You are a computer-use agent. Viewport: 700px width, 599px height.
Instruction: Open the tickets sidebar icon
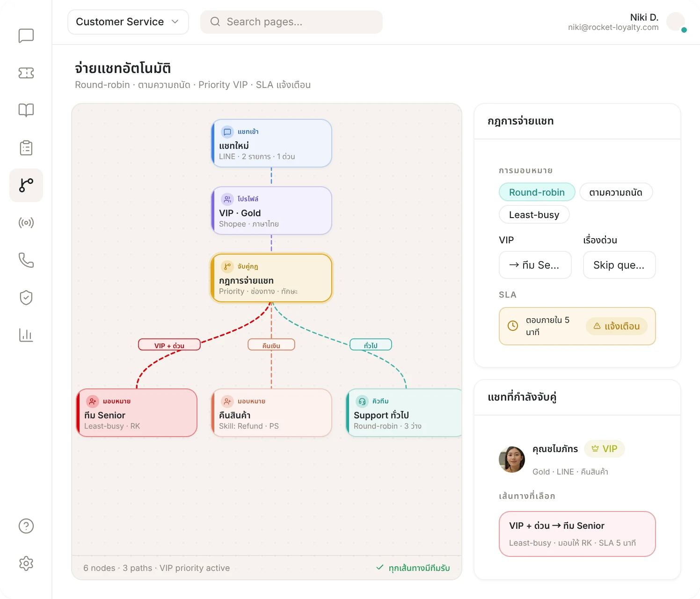(x=26, y=73)
